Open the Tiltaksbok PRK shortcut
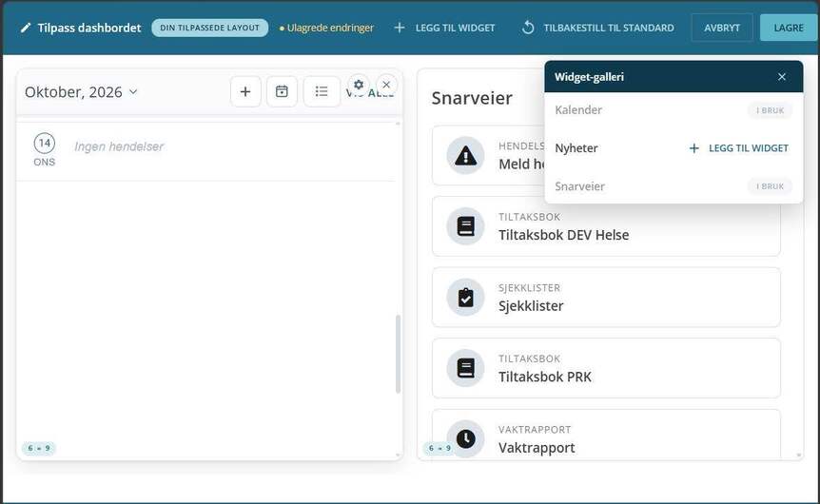This screenshot has width=820, height=504. (x=606, y=368)
